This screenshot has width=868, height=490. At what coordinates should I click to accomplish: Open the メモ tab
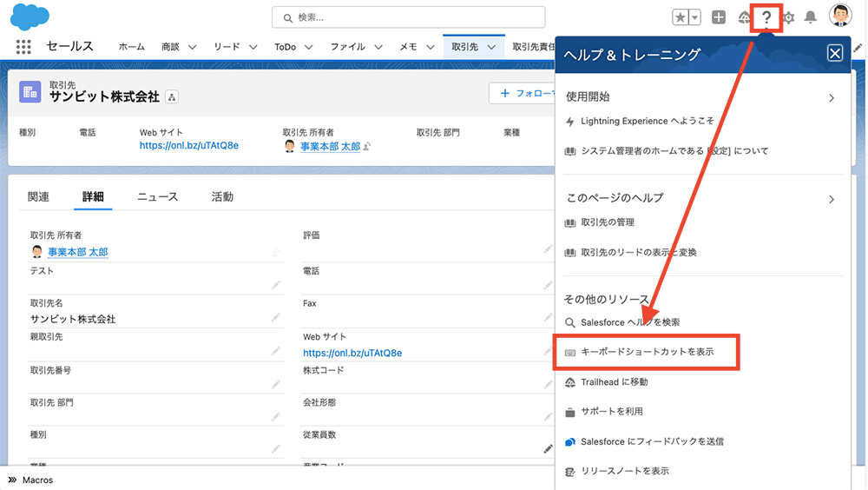[x=409, y=47]
